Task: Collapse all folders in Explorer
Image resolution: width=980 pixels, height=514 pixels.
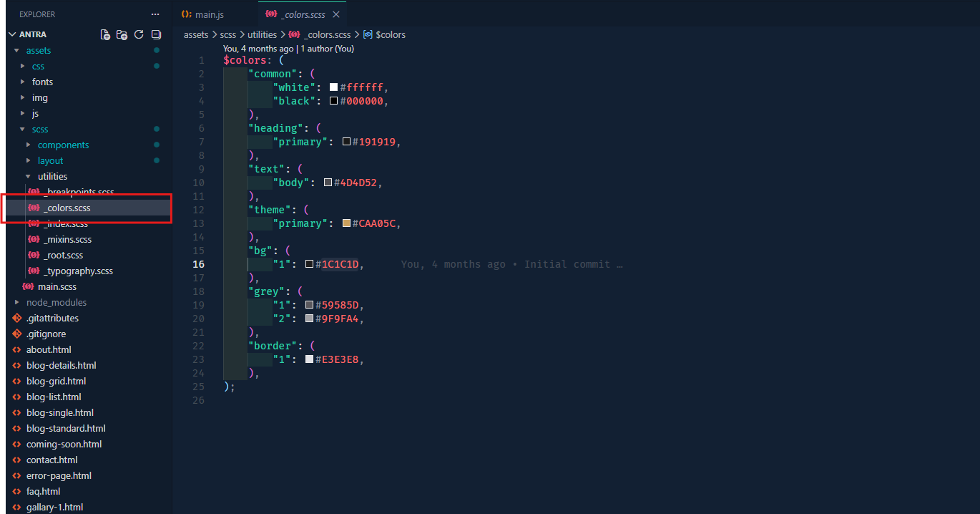Action: click(157, 34)
